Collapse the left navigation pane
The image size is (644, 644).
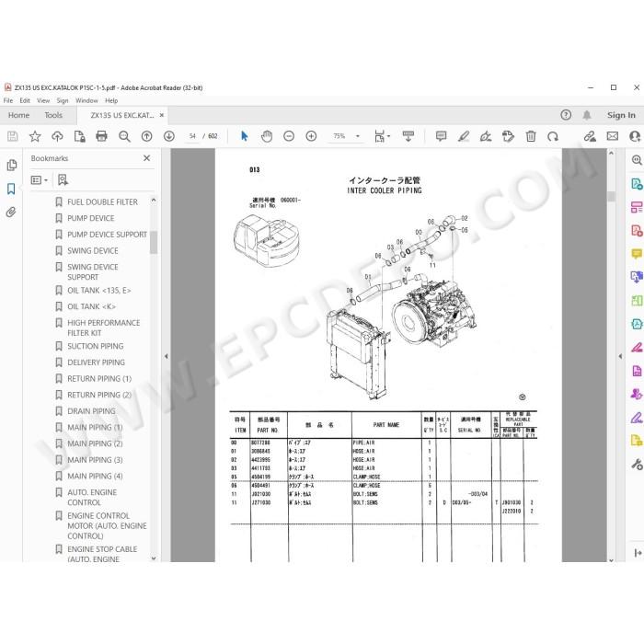(166, 356)
